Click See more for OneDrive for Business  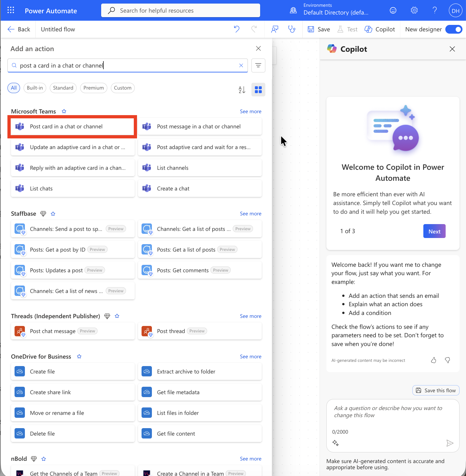point(250,357)
